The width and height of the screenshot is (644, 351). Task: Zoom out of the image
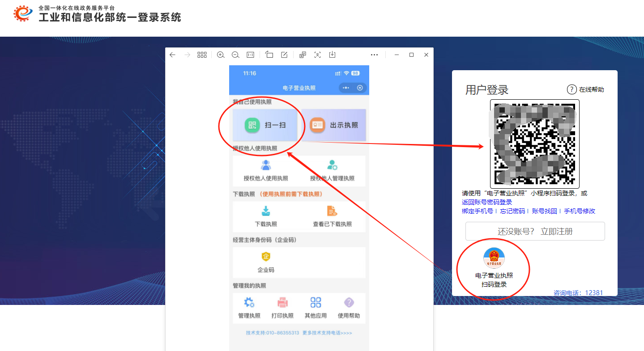(x=235, y=55)
